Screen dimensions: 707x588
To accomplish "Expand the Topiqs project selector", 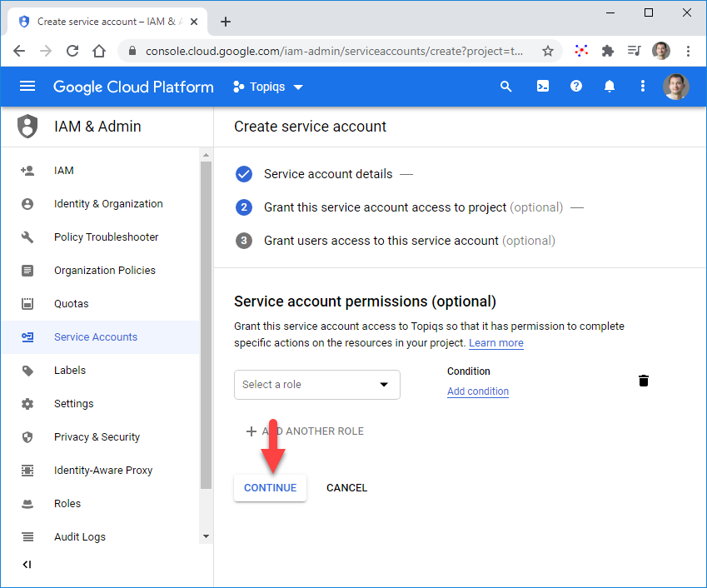I will tap(268, 87).
